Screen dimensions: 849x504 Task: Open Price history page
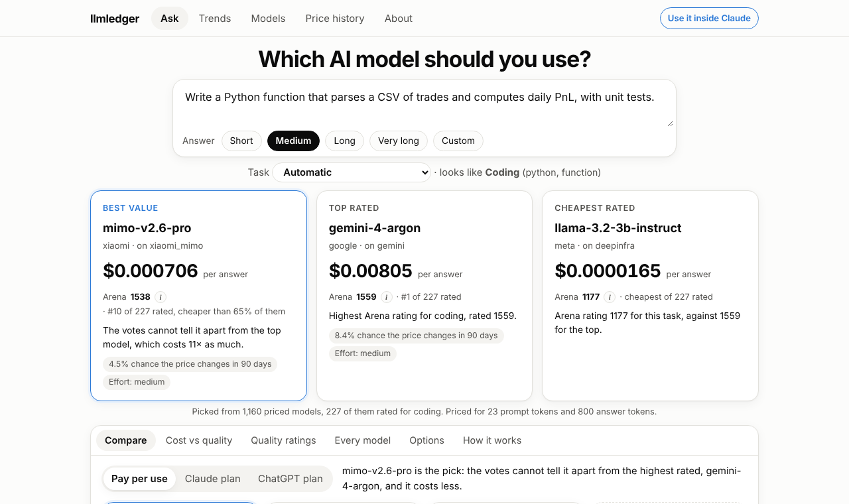(335, 19)
